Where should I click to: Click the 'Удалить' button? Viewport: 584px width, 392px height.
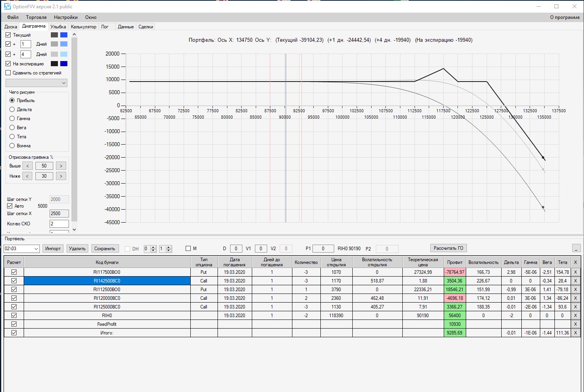[77, 249]
